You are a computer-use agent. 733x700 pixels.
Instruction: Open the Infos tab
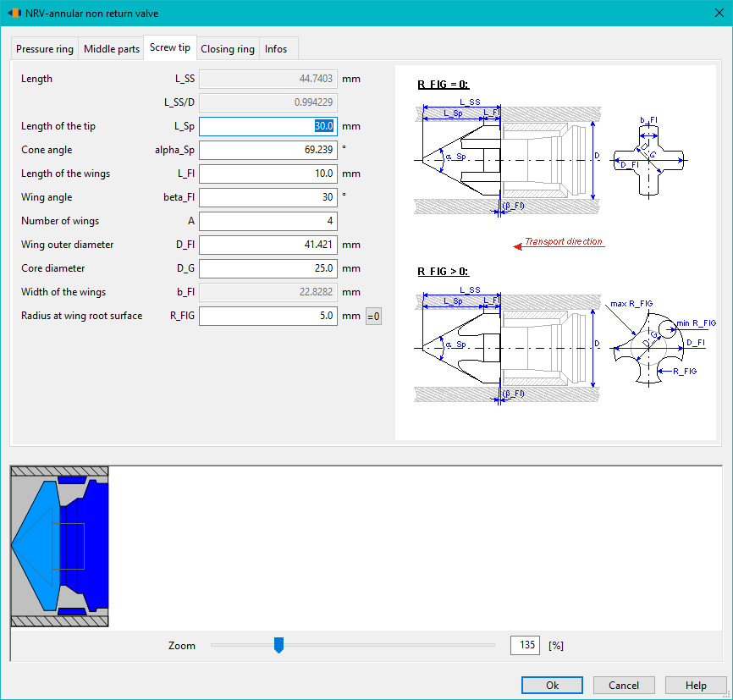pos(276,48)
